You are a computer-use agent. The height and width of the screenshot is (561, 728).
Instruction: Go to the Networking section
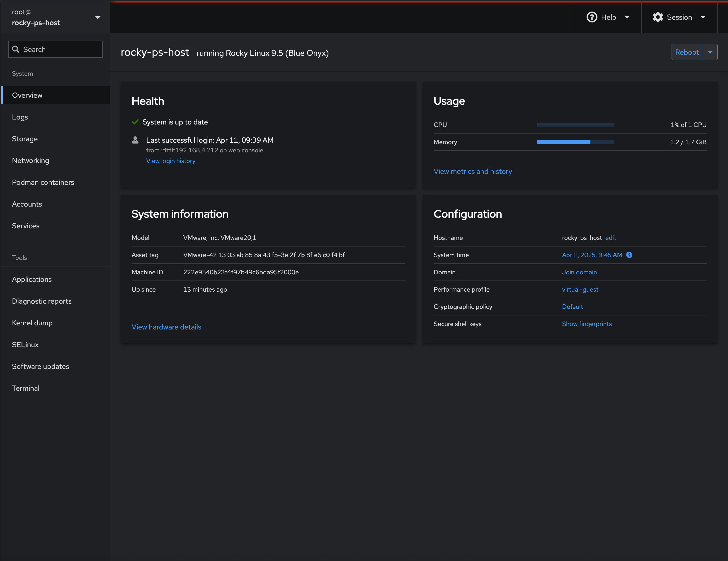click(x=30, y=160)
